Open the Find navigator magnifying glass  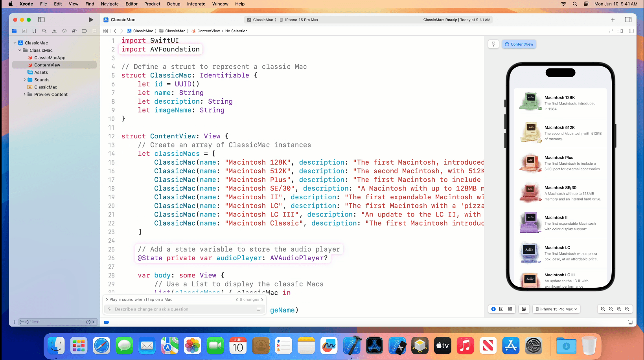(x=44, y=31)
